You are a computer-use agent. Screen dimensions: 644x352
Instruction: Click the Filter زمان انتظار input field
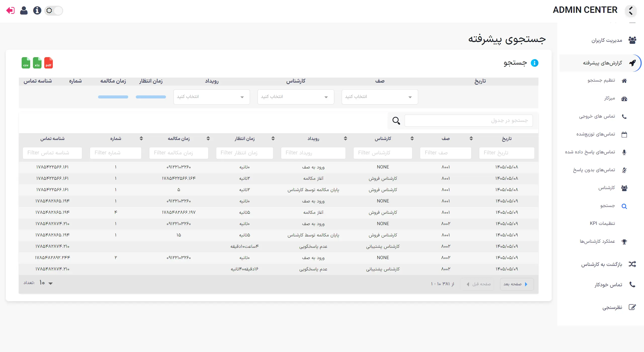coord(244,153)
